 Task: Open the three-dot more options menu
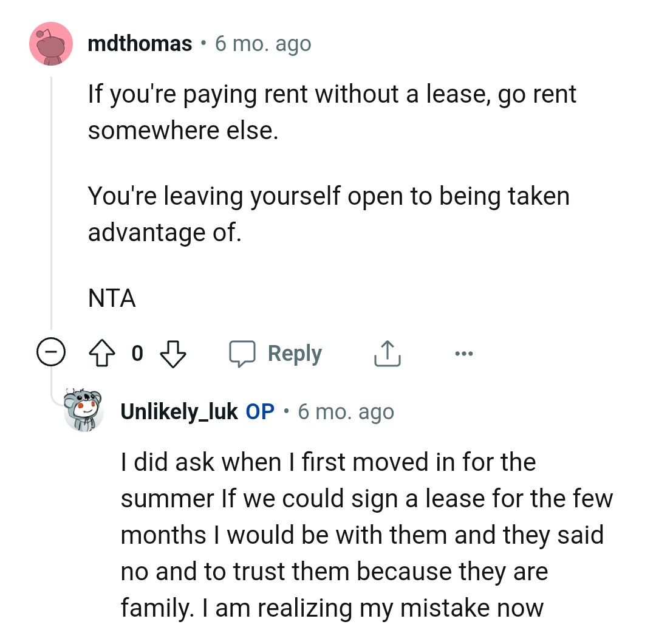[463, 354]
